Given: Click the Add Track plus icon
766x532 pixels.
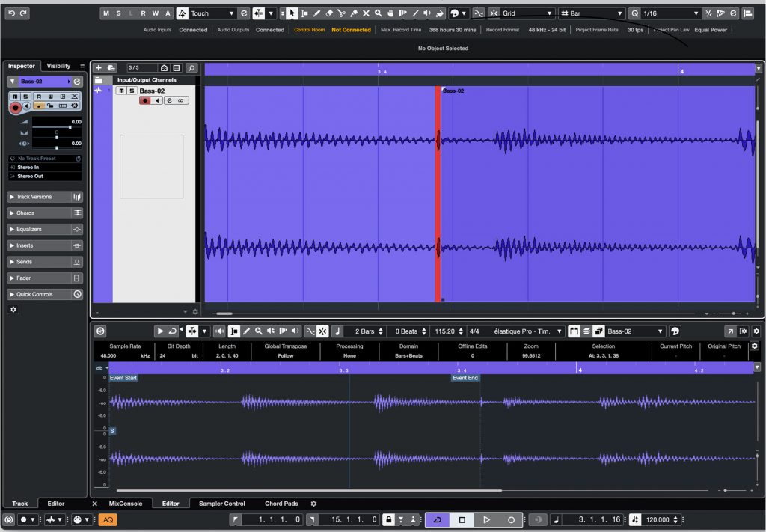Looking at the screenshot, I should [x=99, y=68].
